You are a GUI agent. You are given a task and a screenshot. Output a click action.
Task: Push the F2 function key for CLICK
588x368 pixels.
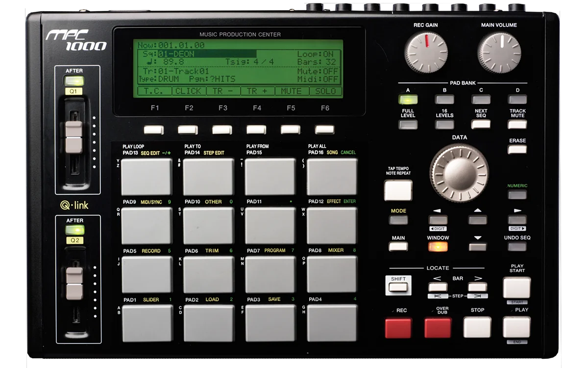(188, 130)
